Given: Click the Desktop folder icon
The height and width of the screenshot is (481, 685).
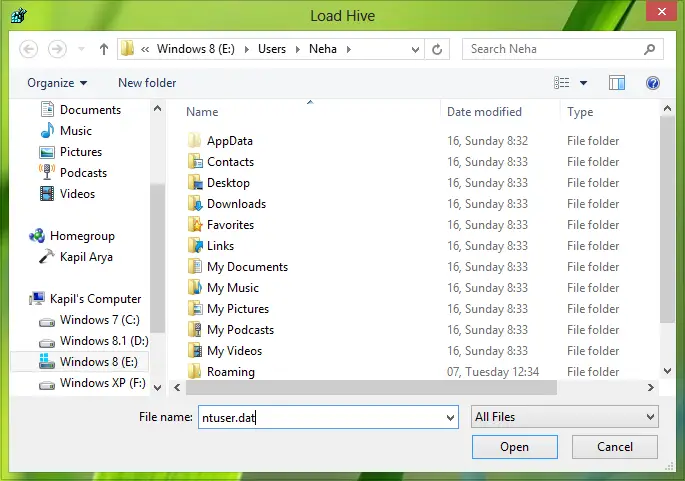Looking at the screenshot, I should click(195, 183).
